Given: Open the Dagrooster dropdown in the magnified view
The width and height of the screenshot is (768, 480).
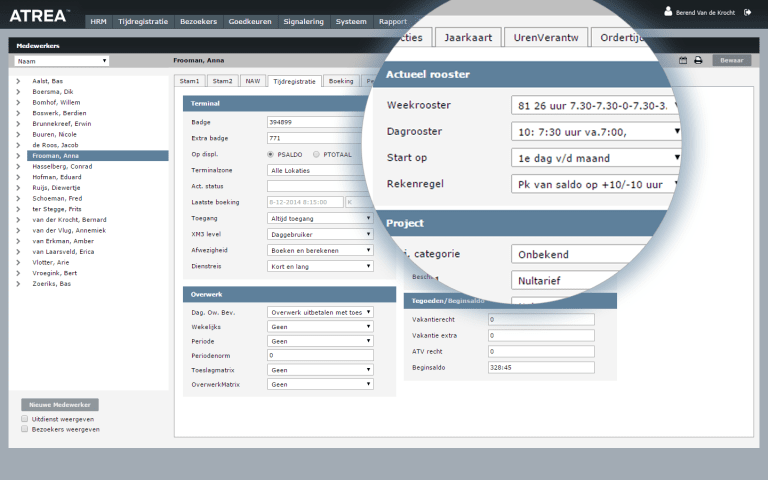Looking at the screenshot, I should 597,132.
